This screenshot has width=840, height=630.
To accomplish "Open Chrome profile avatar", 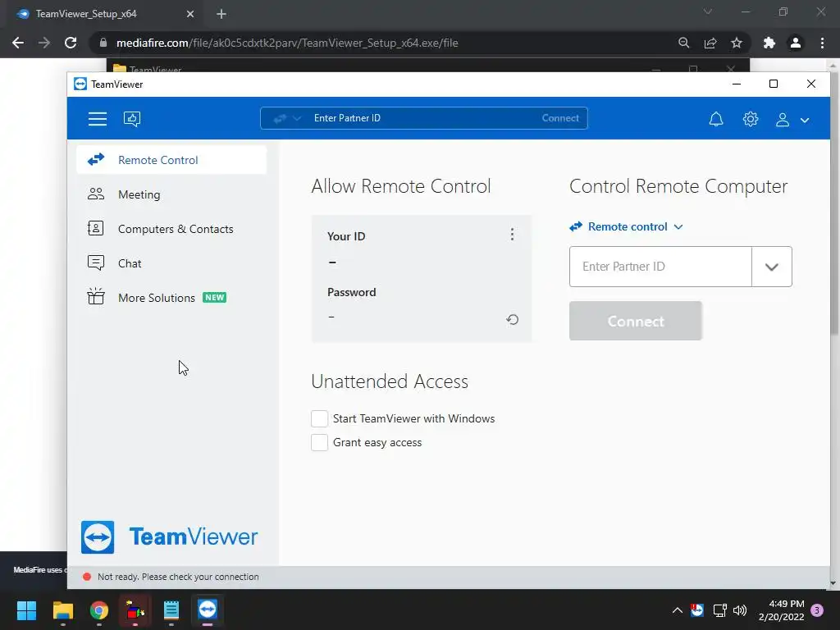I will click(796, 43).
